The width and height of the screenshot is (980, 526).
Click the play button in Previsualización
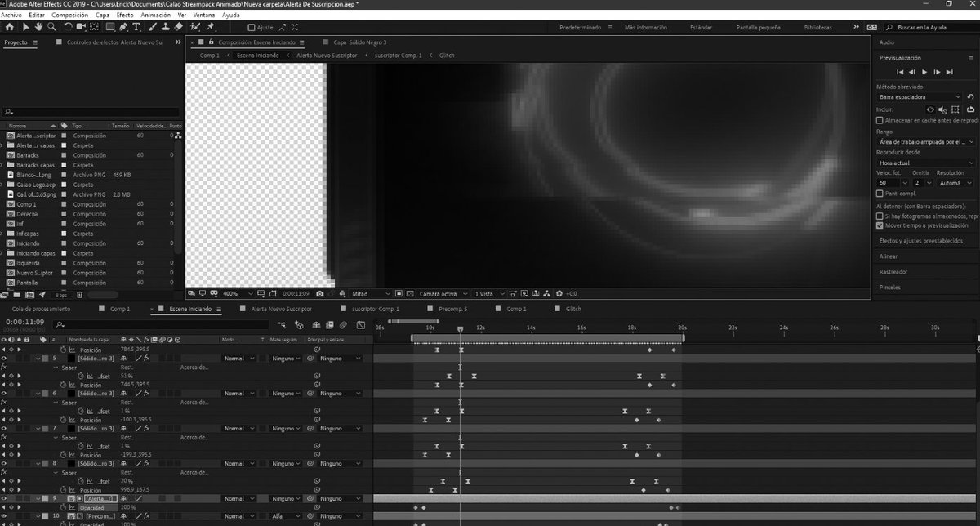click(x=925, y=72)
